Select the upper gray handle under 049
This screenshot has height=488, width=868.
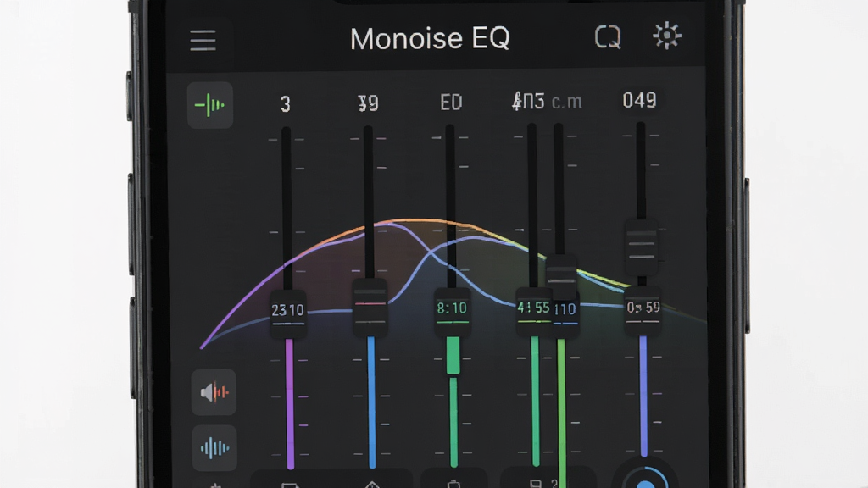point(642,247)
